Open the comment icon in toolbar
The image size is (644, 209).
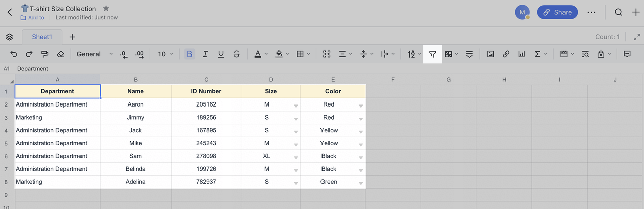627,54
